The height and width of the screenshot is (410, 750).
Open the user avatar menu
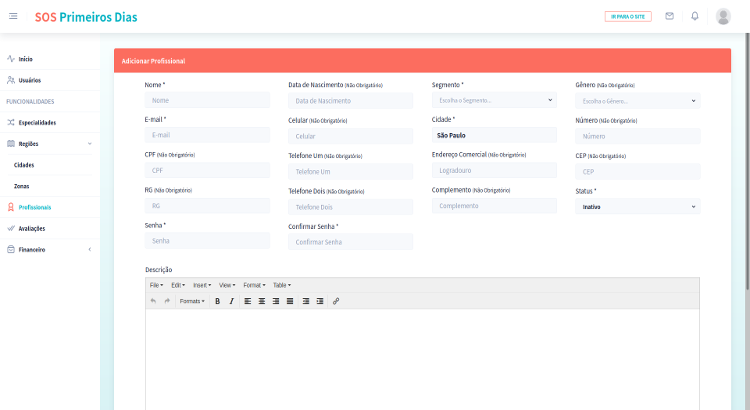coord(723,16)
